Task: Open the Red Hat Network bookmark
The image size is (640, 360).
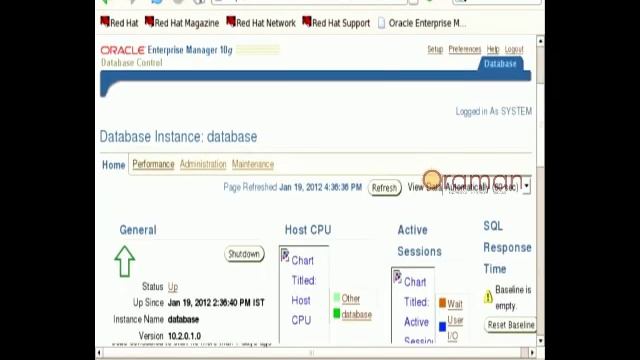Action: (x=261, y=23)
